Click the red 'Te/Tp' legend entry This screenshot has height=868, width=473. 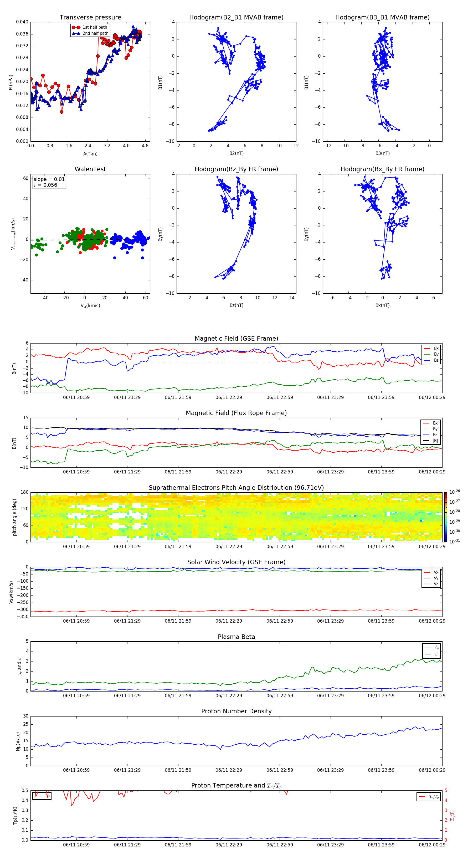[429, 796]
